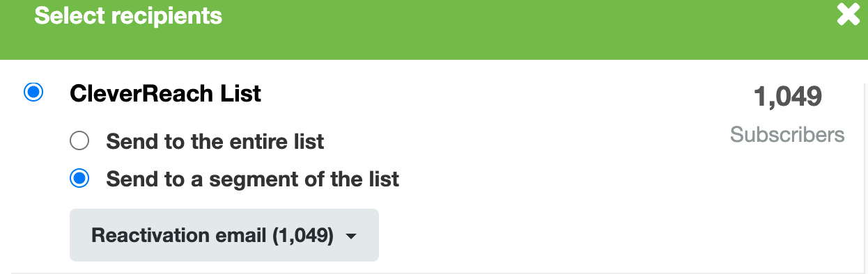Click the empty circle beside entire list
Image resolution: width=868 pixels, height=274 pixels.
[79, 142]
